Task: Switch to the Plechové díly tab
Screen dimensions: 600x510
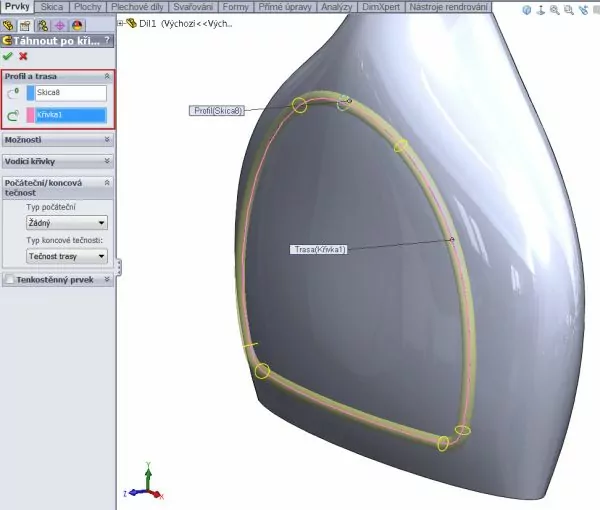Action: [x=137, y=7]
